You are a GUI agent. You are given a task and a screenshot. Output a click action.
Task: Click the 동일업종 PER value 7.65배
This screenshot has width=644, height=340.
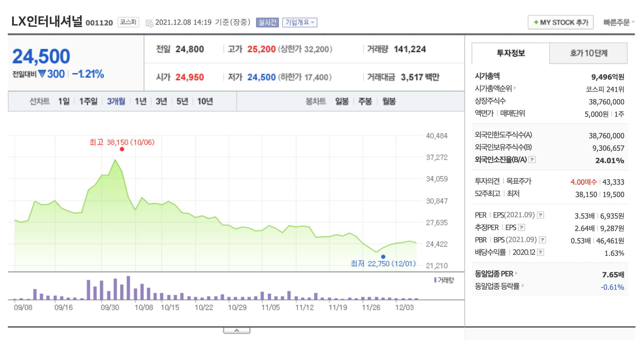(613, 274)
